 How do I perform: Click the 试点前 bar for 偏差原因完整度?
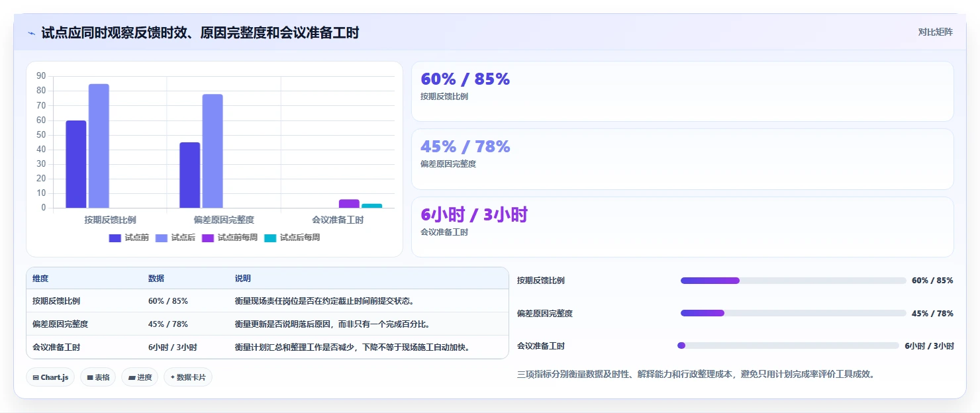[x=189, y=175]
